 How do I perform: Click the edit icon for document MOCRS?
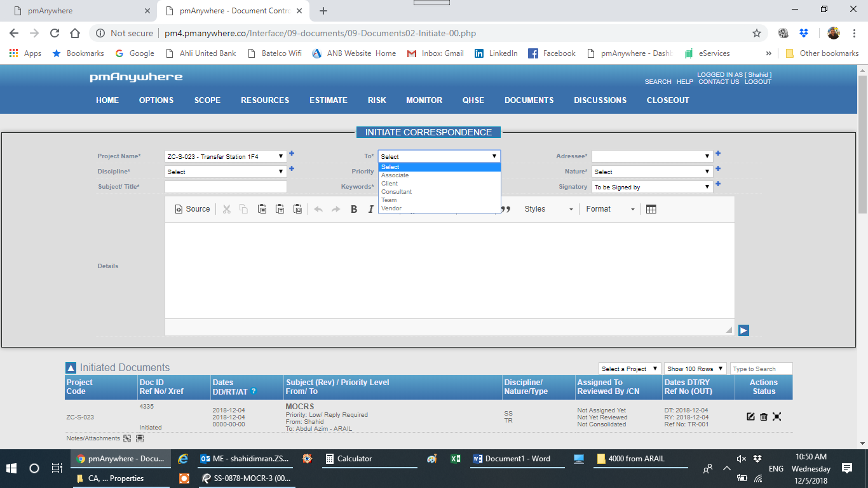pos(750,417)
